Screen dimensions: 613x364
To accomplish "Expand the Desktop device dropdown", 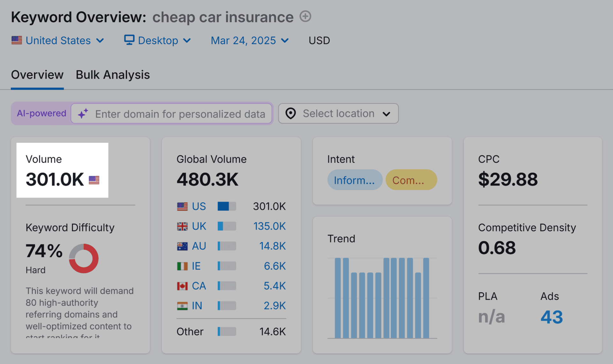I will 158,41.
